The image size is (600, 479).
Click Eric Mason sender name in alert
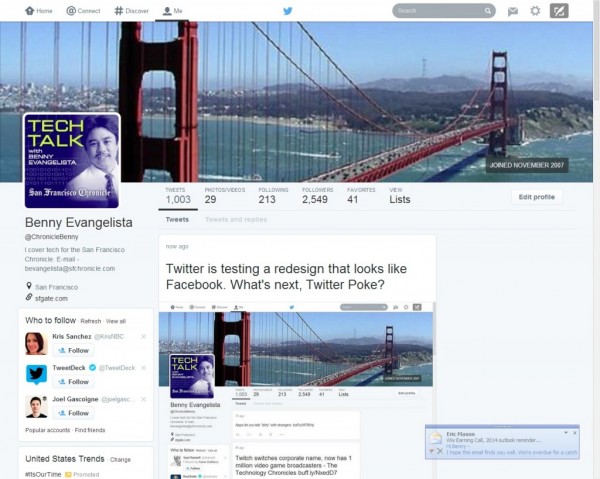461,434
